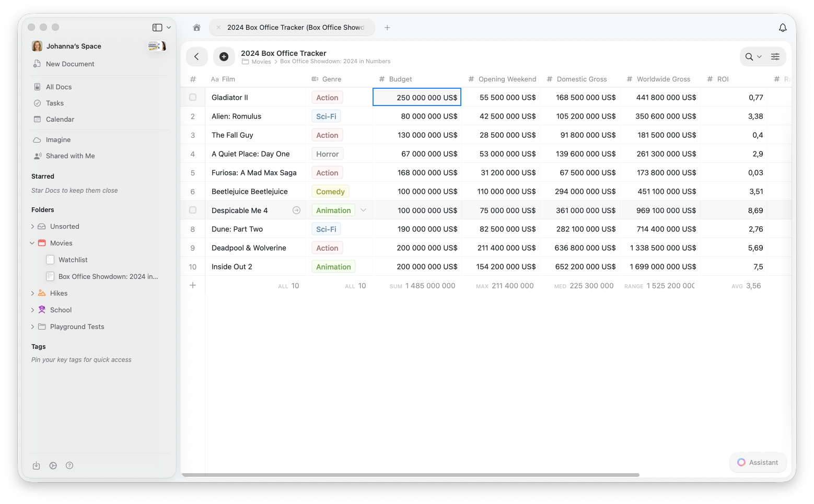Screen dimensions: 814x504
Task: Tick the Gladiator II row checkbox
Action: pos(193,97)
